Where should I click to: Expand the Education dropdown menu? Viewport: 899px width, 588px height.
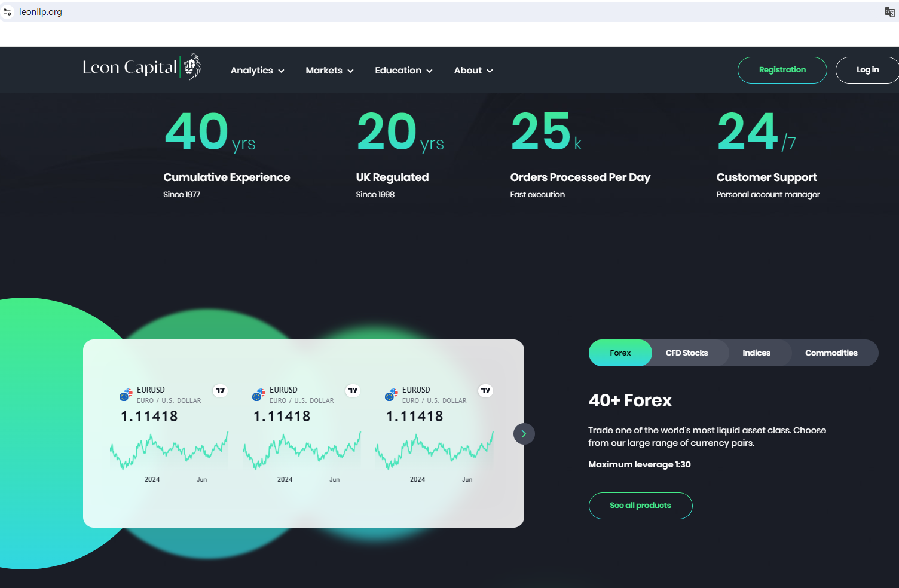coord(403,71)
